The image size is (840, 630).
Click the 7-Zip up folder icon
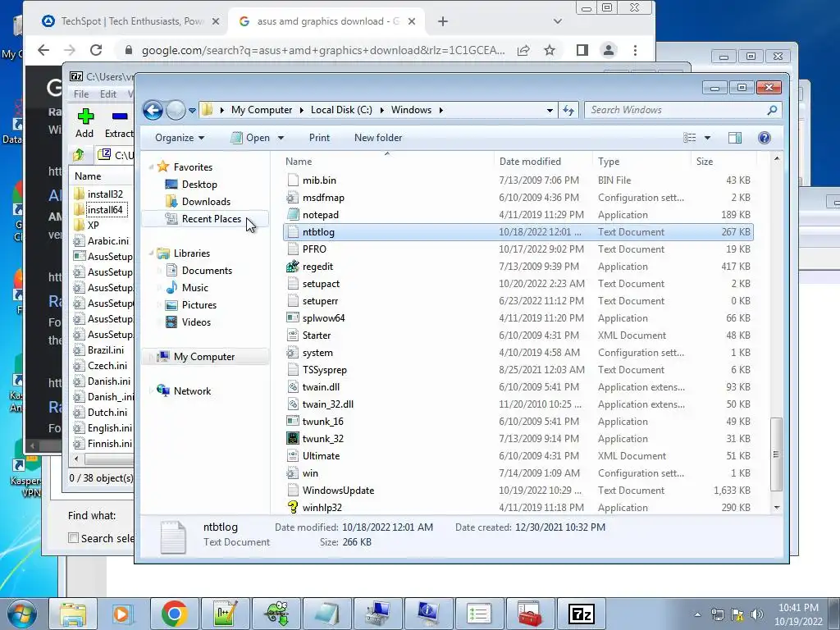click(x=79, y=155)
